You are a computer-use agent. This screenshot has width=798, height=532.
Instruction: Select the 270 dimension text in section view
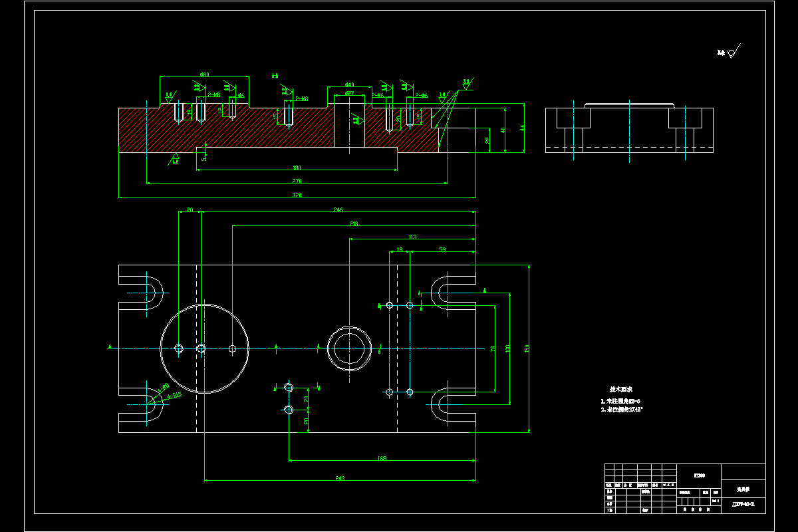pyautogui.click(x=297, y=181)
